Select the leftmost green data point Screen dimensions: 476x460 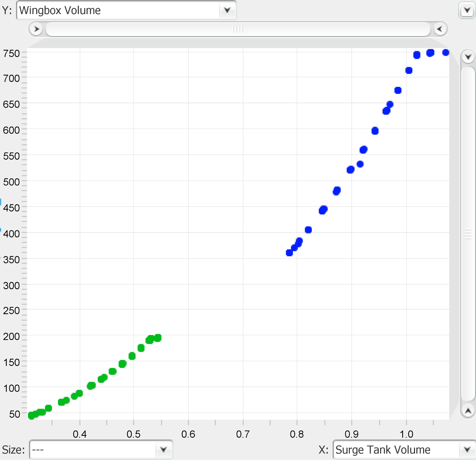[31, 415]
